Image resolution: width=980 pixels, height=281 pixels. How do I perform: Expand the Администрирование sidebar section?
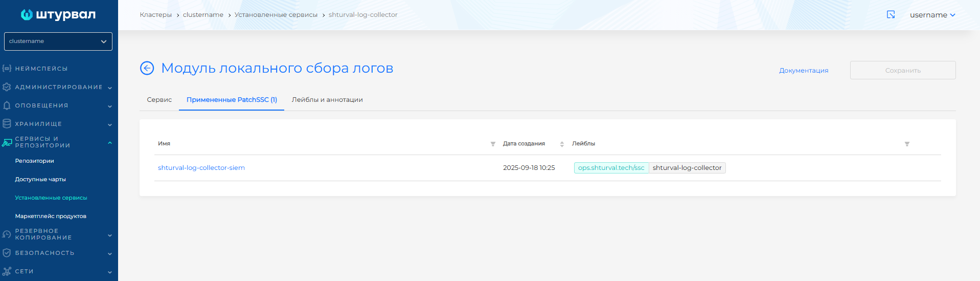point(58,87)
